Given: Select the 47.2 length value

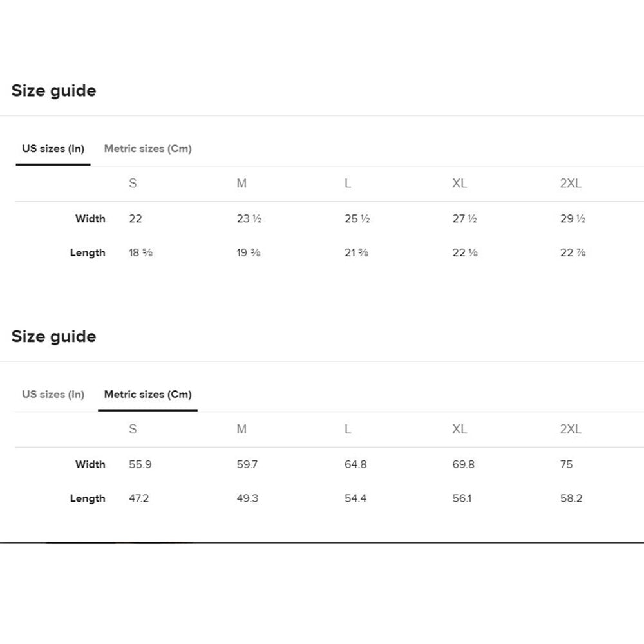Looking at the screenshot, I should coord(139,498).
